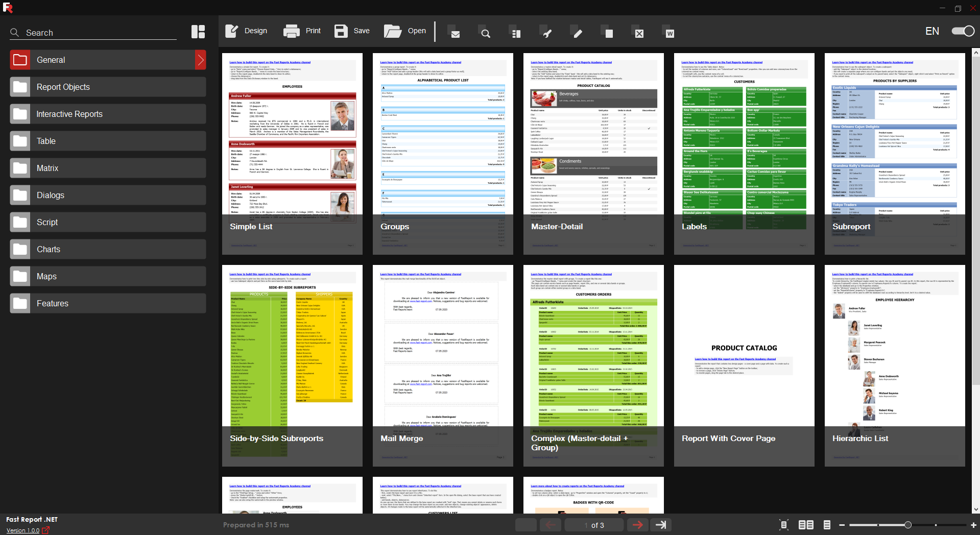The width and height of the screenshot is (980, 535).
Task: Click the page number field '1 of 3'
Action: pyautogui.click(x=594, y=525)
